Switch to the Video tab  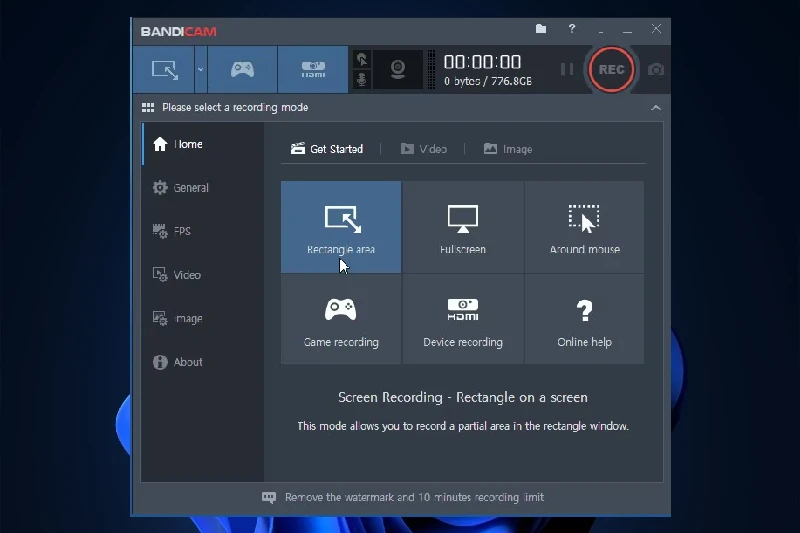coord(423,149)
